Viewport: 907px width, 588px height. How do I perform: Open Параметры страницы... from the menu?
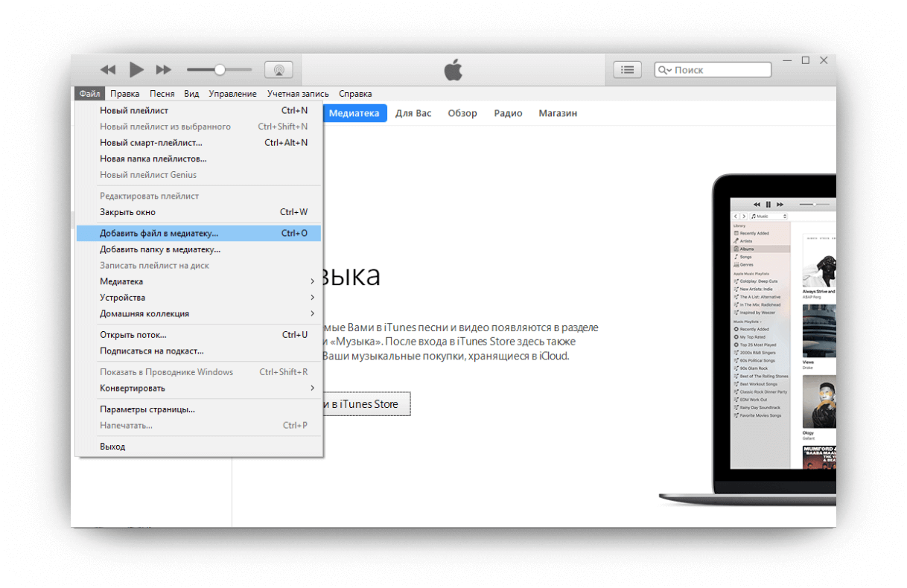tap(199, 409)
